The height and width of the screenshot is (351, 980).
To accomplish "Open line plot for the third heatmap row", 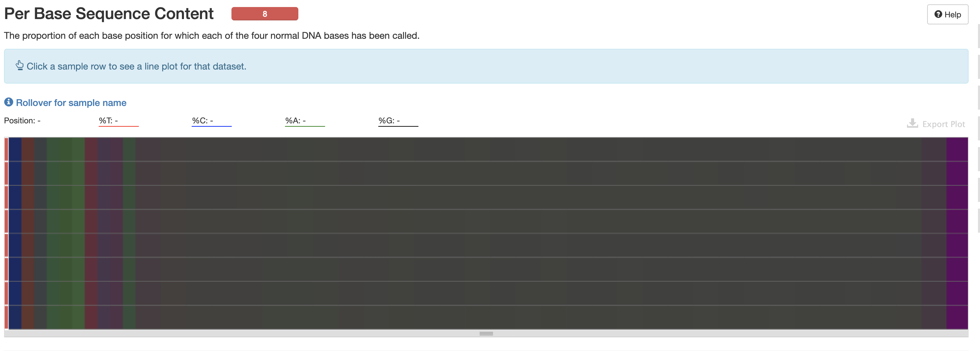I will point(487,197).
